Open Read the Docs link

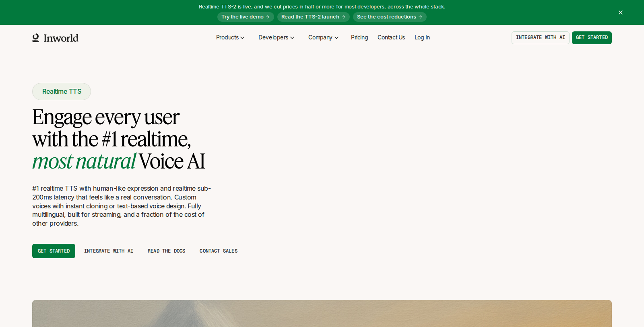[166, 251]
